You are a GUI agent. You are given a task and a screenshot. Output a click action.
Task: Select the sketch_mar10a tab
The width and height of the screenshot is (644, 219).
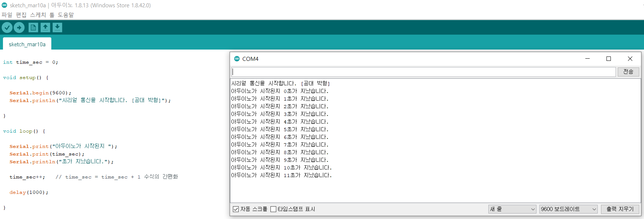point(27,44)
